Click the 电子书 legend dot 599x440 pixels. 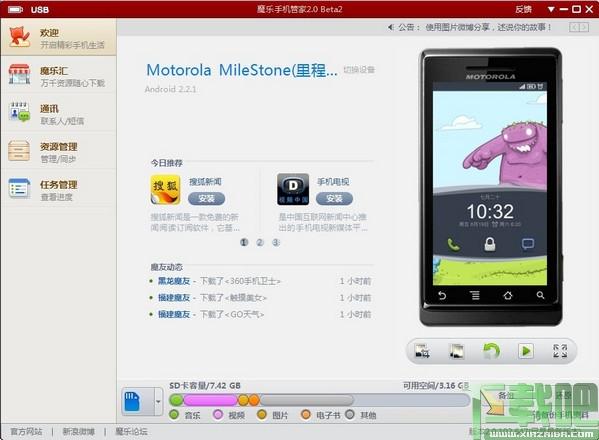[x=306, y=414]
